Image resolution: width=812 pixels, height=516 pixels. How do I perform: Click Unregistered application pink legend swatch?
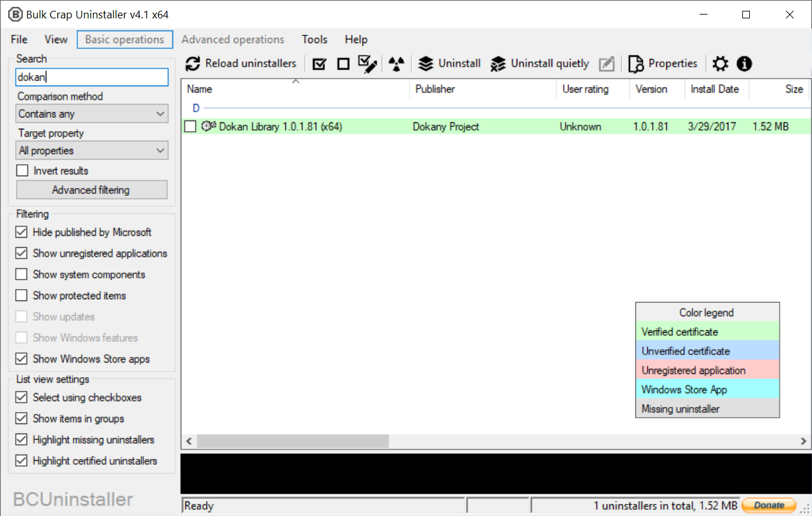[x=707, y=370]
